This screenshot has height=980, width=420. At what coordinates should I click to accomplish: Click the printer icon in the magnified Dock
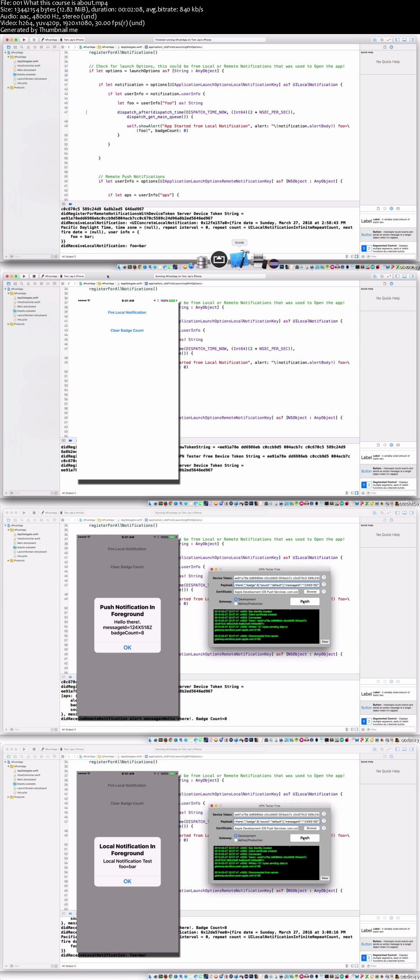[258, 260]
